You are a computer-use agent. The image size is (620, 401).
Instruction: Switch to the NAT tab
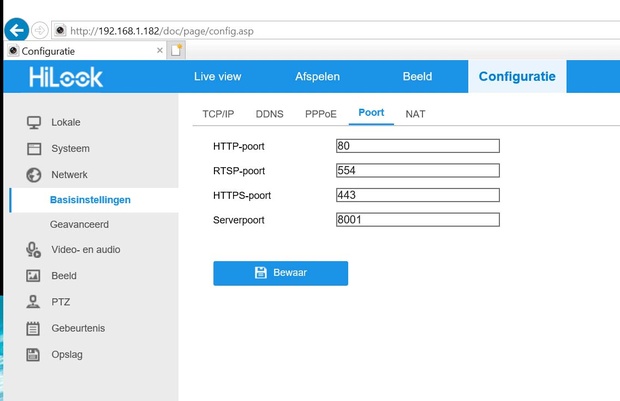(415, 114)
